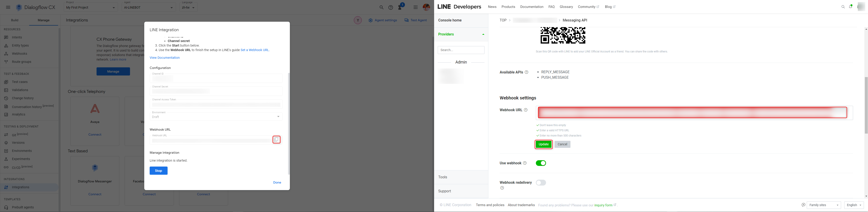This screenshot has width=868, height=212.
Task: Open the Dialogflow notifications icon with badge
Action: 401,7
